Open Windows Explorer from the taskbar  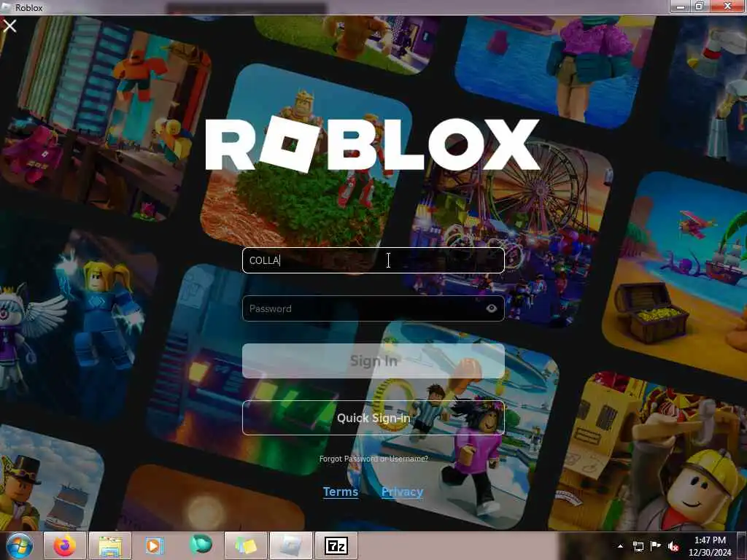[110, 545]
